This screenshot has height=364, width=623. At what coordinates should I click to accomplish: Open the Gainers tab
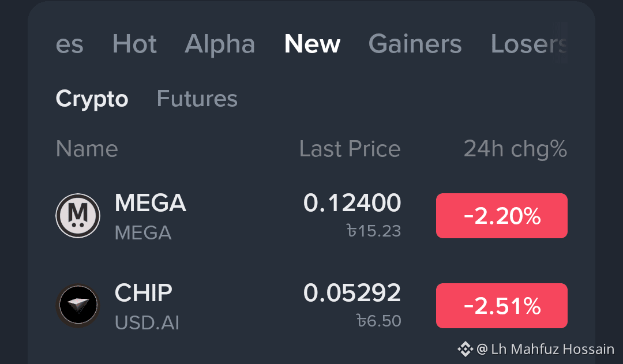[415, 44]
